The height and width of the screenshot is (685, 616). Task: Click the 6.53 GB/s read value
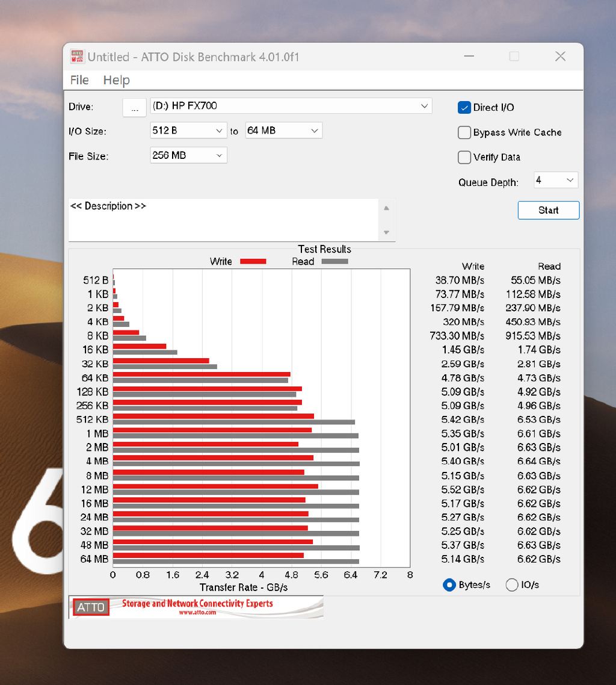coord(539,420)
